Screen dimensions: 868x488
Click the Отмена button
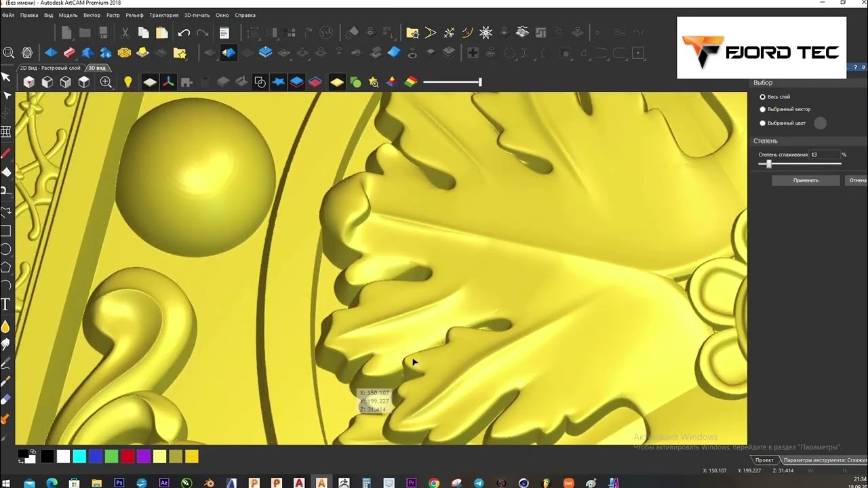pos(857,180)
